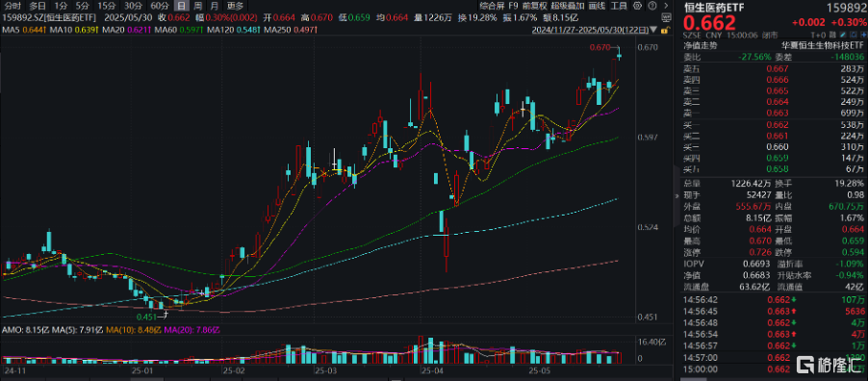Collapse the side panel with left-edge arrow
This screenshot has width=868, height=381.
(677, 196)
